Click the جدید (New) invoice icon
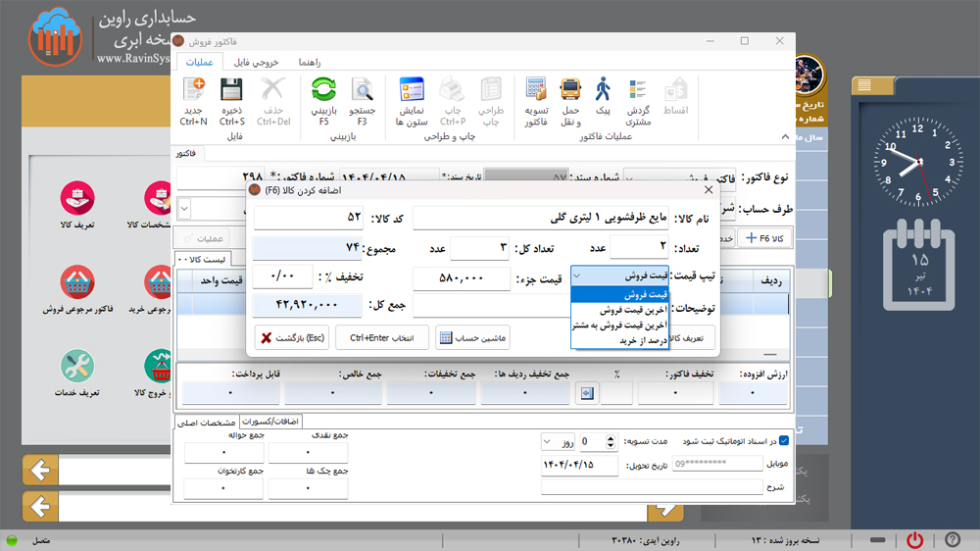 click(x=193, y=92)
